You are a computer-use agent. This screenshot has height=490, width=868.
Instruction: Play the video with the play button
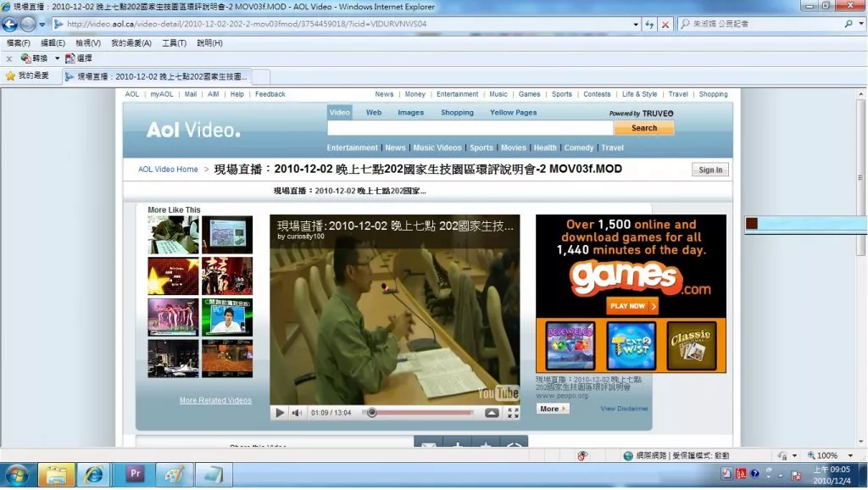pyautogui.click(x=280, y=413)
